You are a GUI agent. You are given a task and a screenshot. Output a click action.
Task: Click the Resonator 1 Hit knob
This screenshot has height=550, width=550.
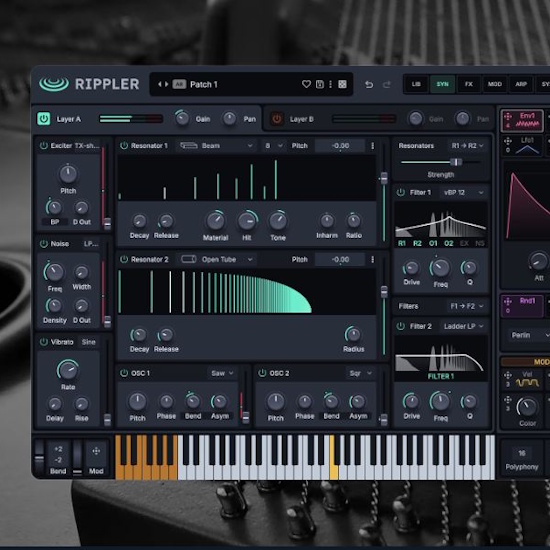click(x=247, y=221)
